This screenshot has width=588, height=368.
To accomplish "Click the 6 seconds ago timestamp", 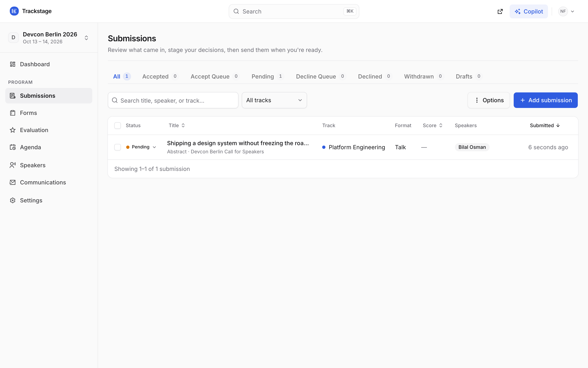I will pyautogui.click(x=548, y=147).
